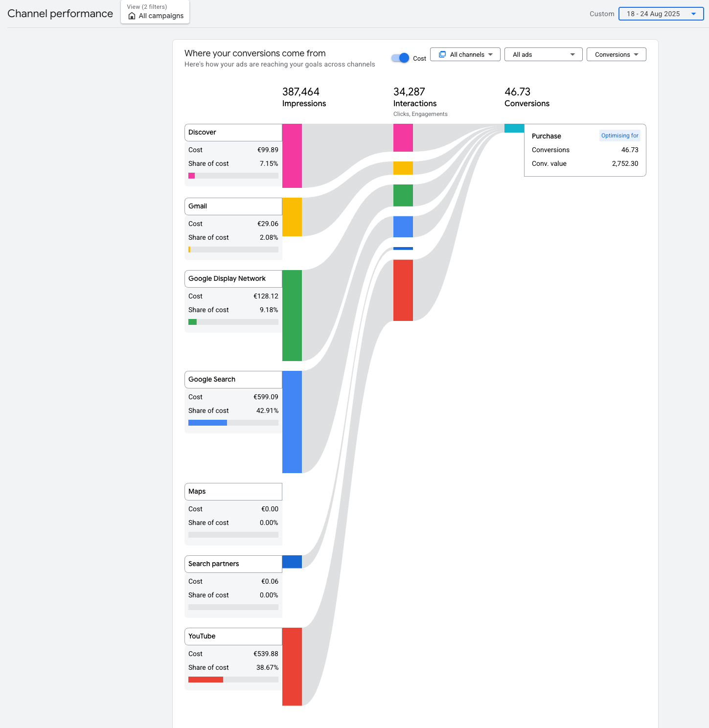709x728 pixels.
Task: Click the Purchase conversion card title
Action: 547,136
